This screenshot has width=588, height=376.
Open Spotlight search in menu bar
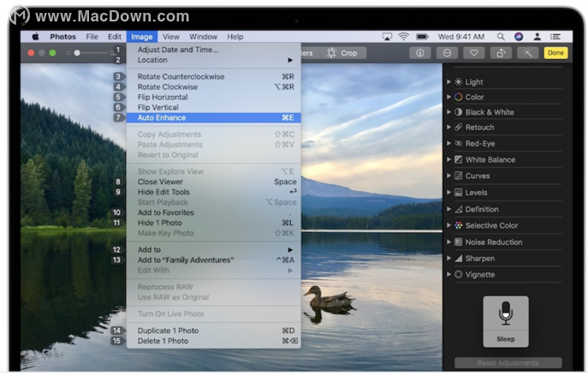tap(501, 37)
